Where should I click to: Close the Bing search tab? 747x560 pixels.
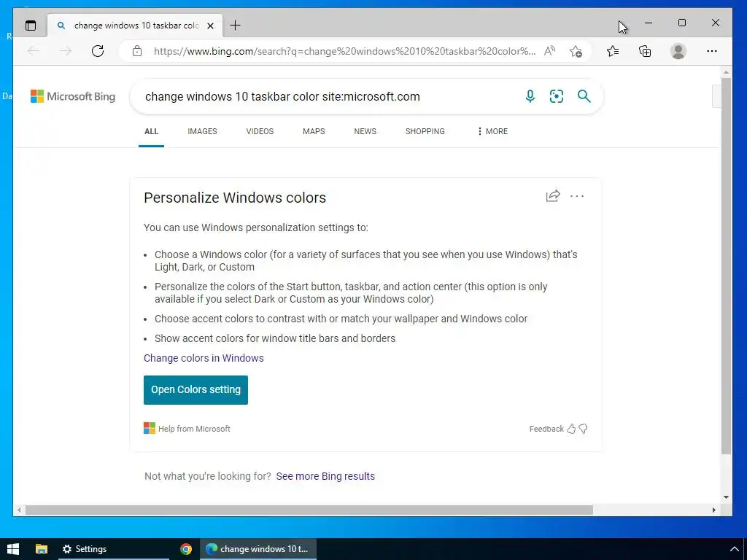tap(210, 26)
